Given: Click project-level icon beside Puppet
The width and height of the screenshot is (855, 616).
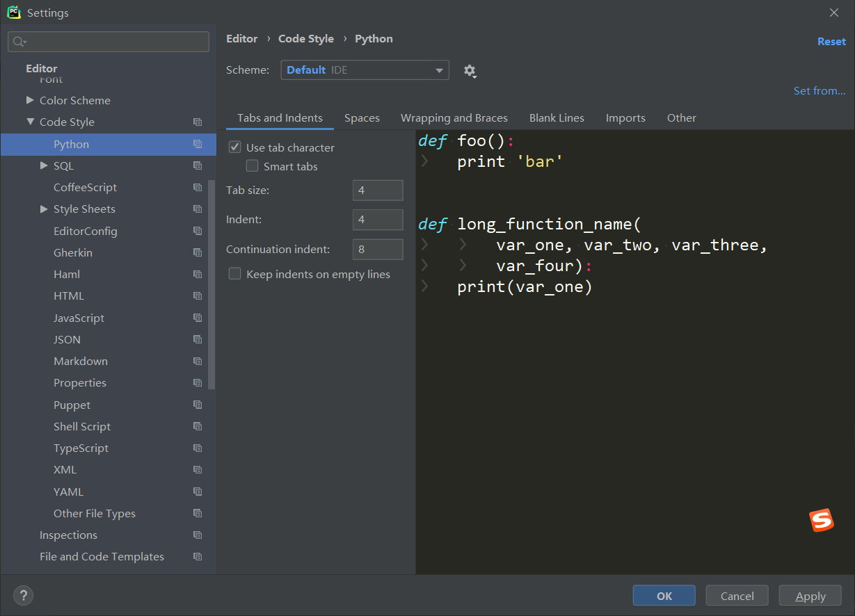Looking at the screenshot, I should pyautogui.click(x=198, y=405).
